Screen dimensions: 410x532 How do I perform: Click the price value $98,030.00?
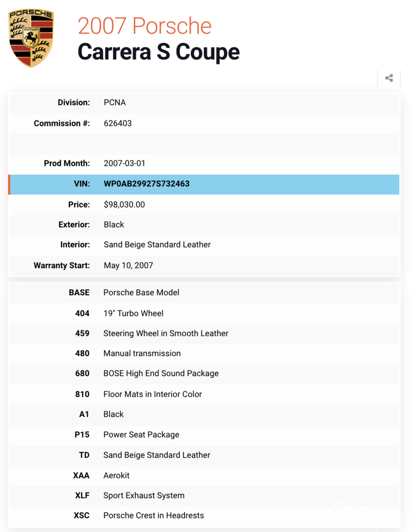point(124,205)
